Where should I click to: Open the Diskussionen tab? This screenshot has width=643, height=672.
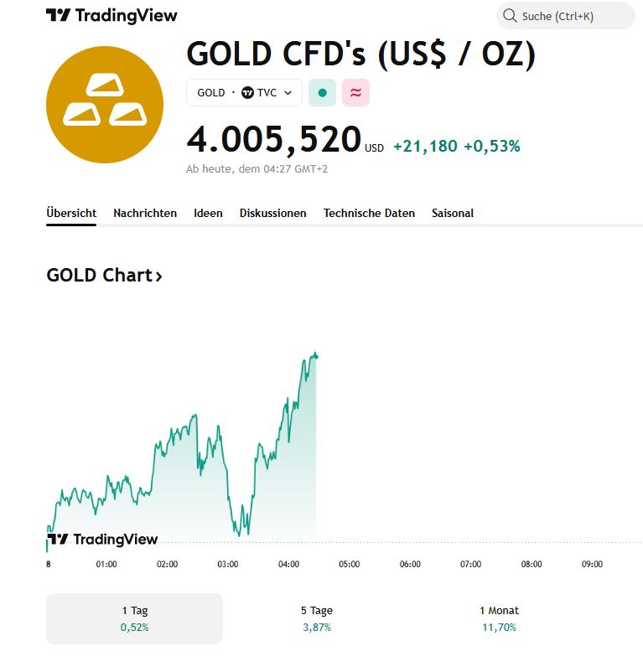click(x=272, y=213)
